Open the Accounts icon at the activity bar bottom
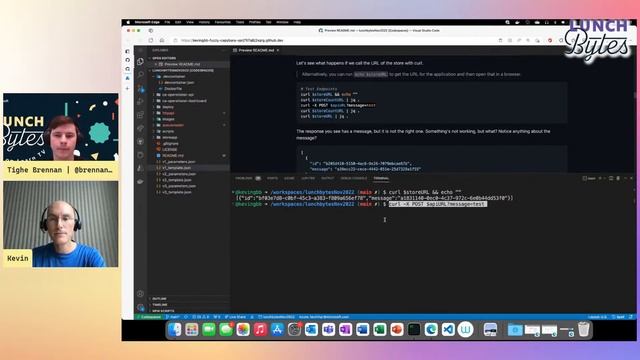This screenshot has width=640, height=360. pyautogui.click(x=140, y=294)
